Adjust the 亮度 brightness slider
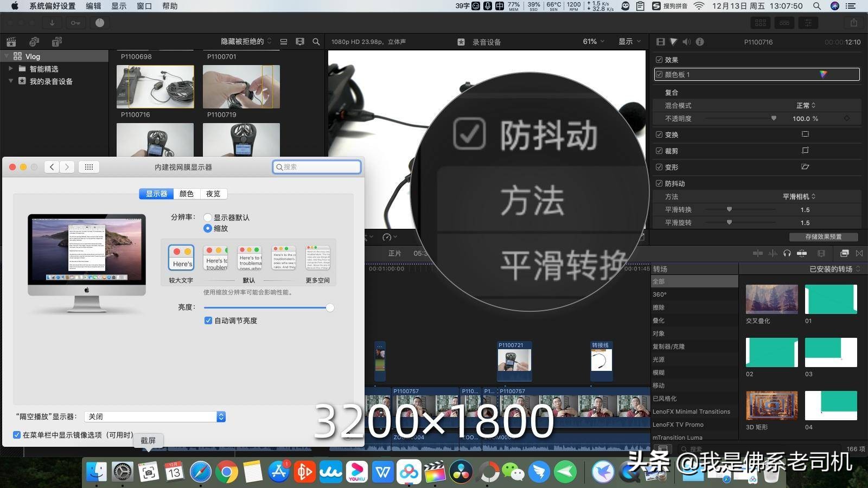This screenshot has width=868, height=488. (x=330, y=307)
